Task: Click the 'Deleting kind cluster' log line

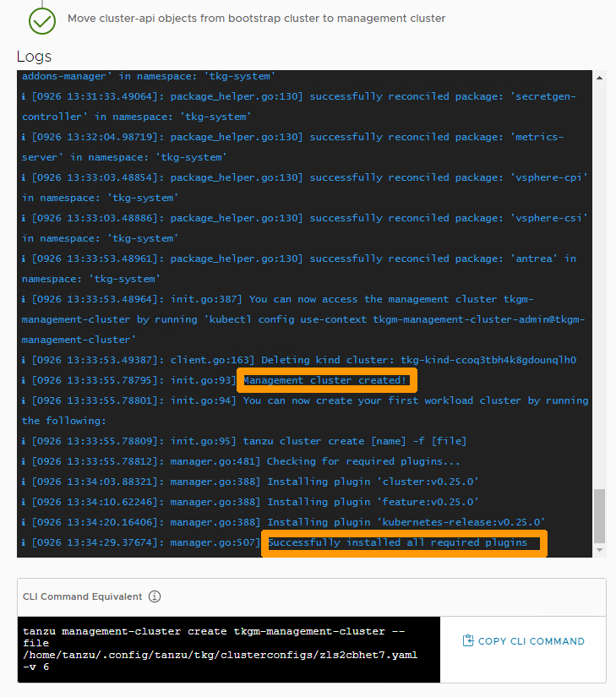Action: click(x=299, y=360)
